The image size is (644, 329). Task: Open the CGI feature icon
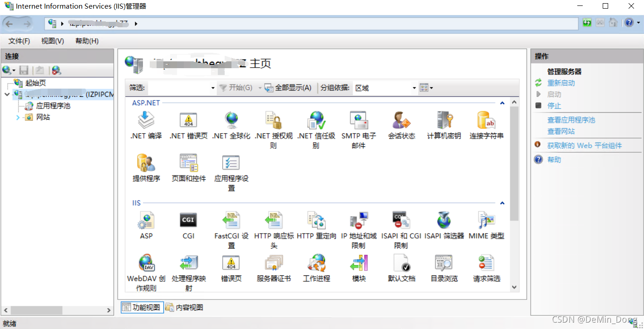point(188,220)
